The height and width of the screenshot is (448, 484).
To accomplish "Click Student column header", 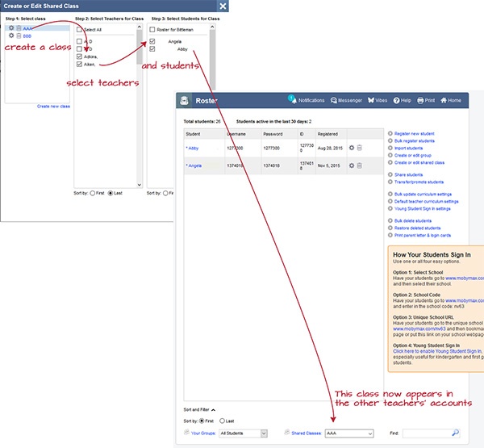I will pos(193,134).
